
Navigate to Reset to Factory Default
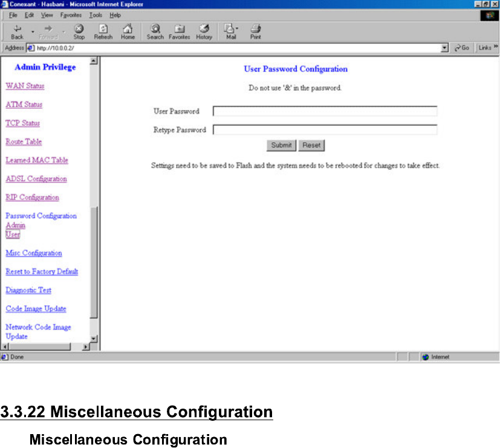(42, 272)
